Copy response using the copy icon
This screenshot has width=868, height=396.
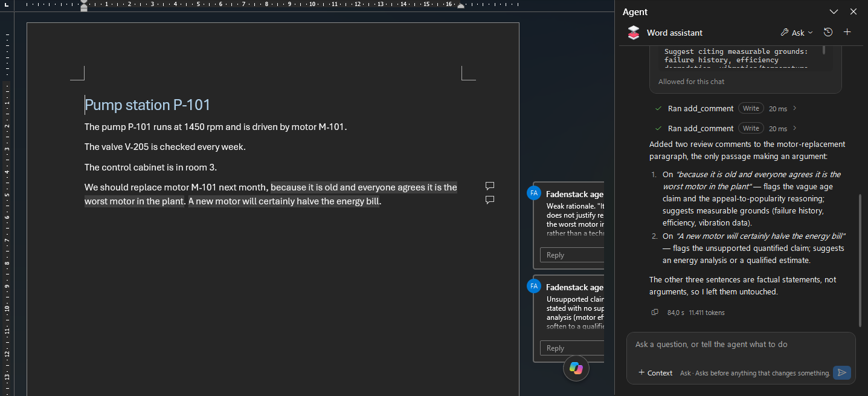[655, 313]
